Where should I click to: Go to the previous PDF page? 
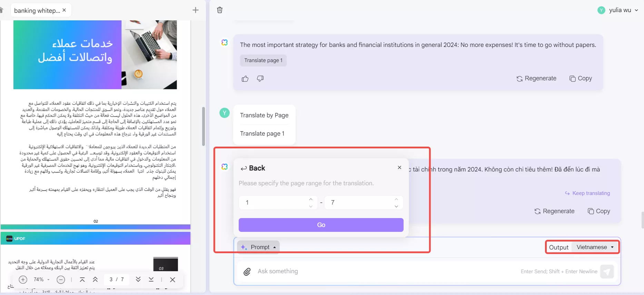point(95,279)
